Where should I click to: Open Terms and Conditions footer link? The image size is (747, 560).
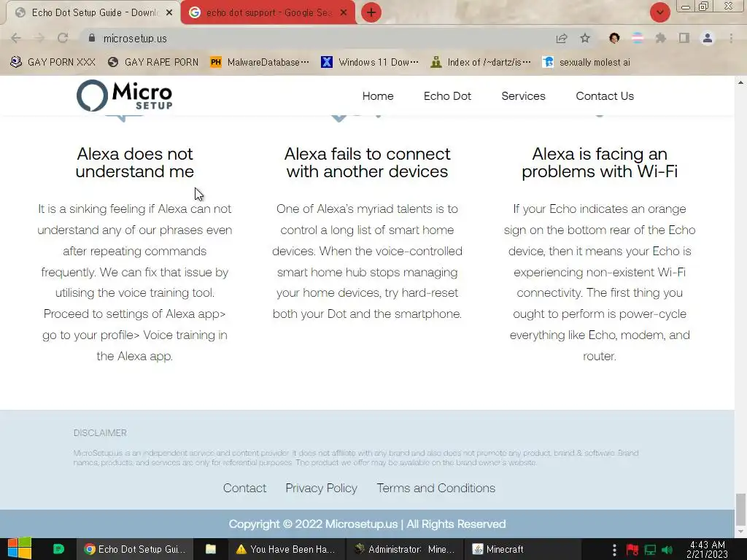436,488
